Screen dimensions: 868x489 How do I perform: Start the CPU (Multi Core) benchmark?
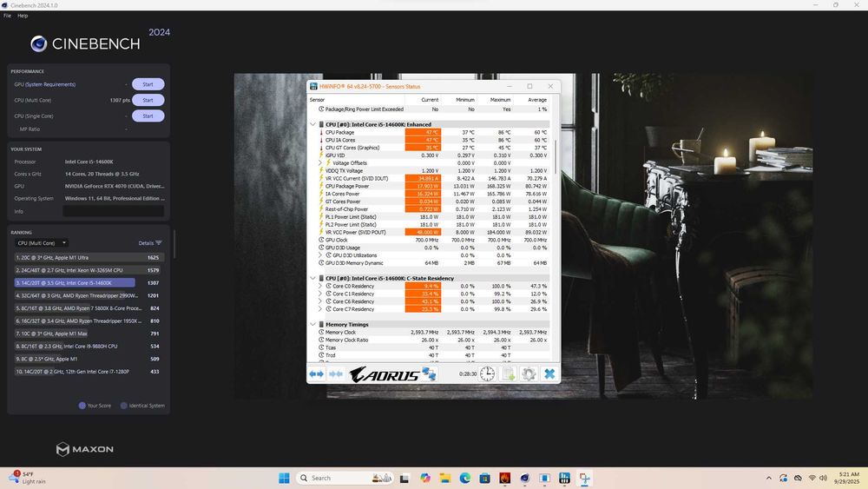click(148, 100)
